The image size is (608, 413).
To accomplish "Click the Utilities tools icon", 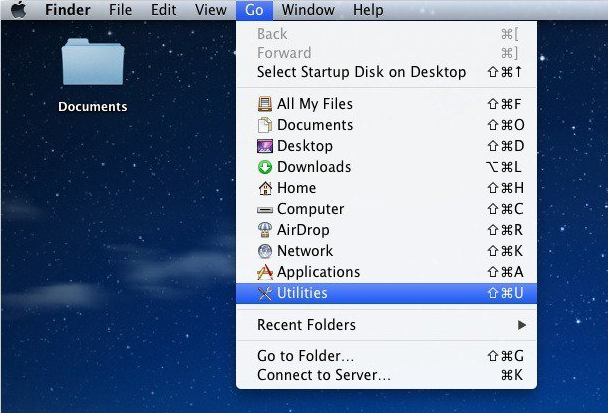I will [265, 293].
